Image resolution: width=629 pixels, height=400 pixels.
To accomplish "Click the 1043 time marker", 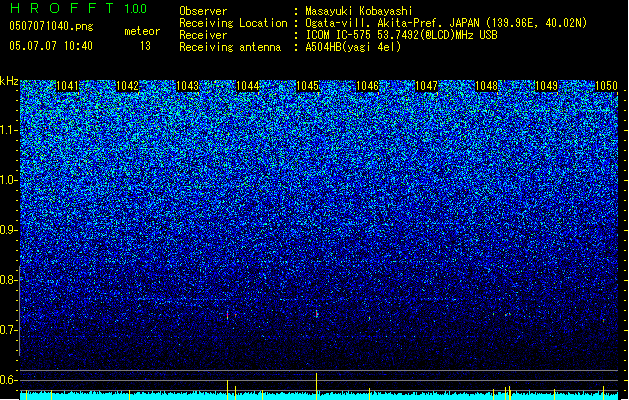I will coord(187,86).
